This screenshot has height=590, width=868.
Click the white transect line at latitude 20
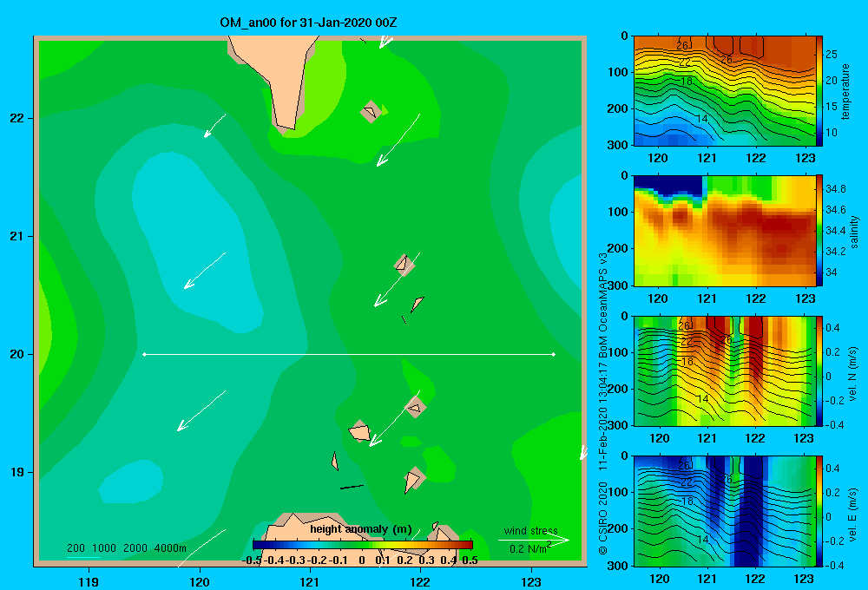[x=349, y=354]
